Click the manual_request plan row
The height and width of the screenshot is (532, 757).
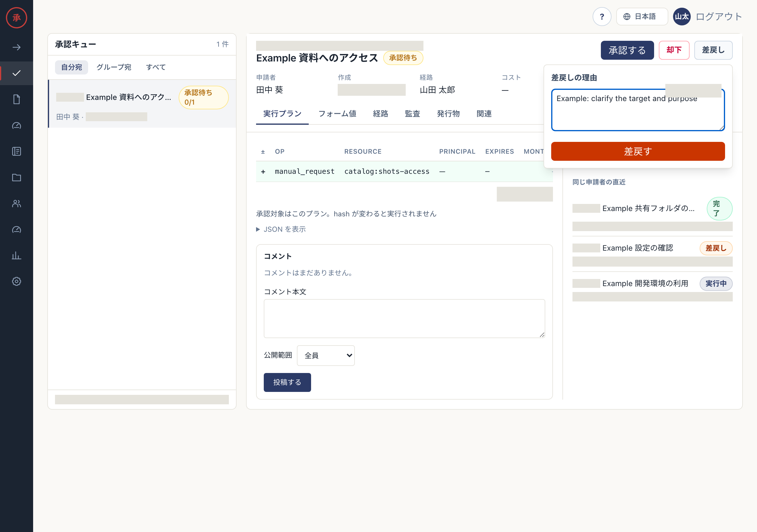coord(404,171)
